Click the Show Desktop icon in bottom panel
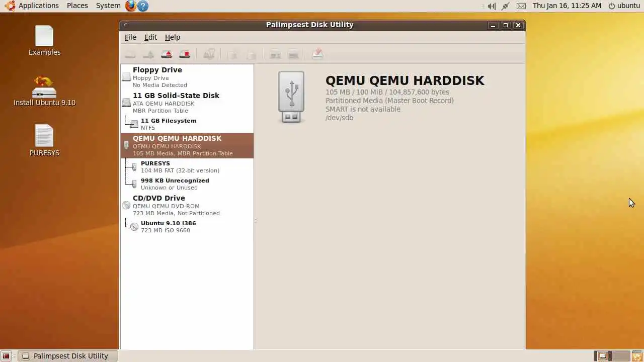 [6, 356]
